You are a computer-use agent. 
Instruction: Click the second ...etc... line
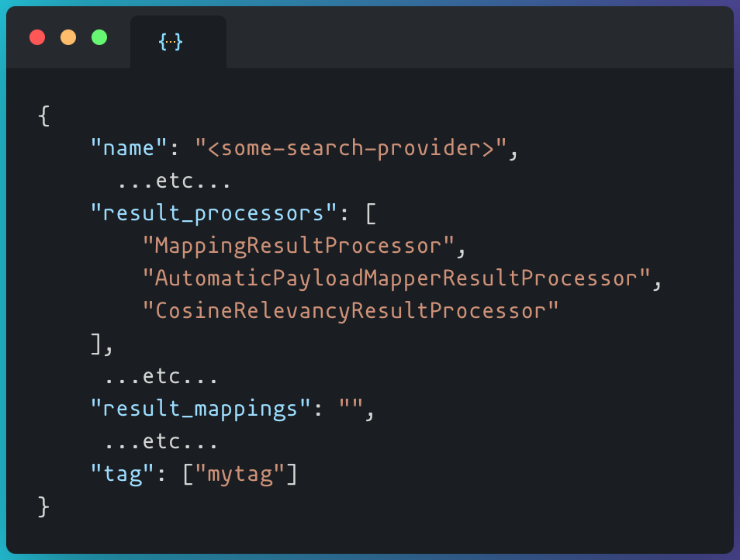coord(161,376)
